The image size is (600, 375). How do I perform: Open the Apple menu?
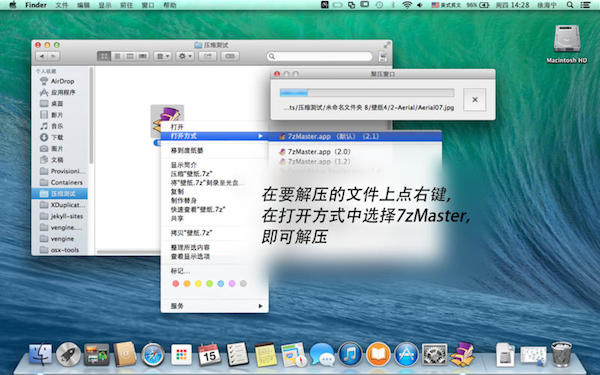pyautogui.click(x=13, y=5)
